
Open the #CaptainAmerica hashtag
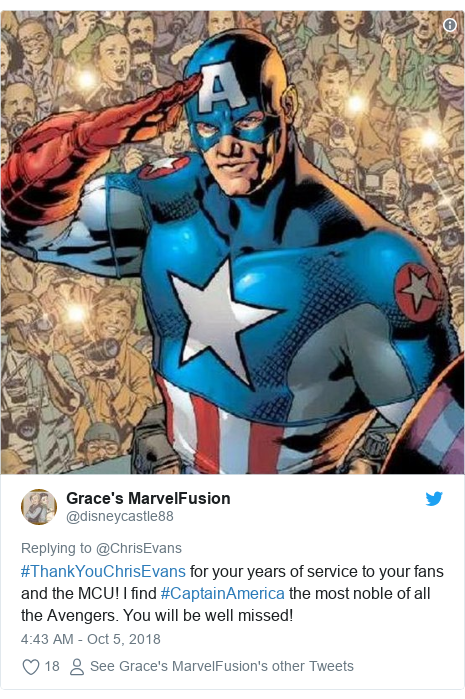click(x=222, y=594)
